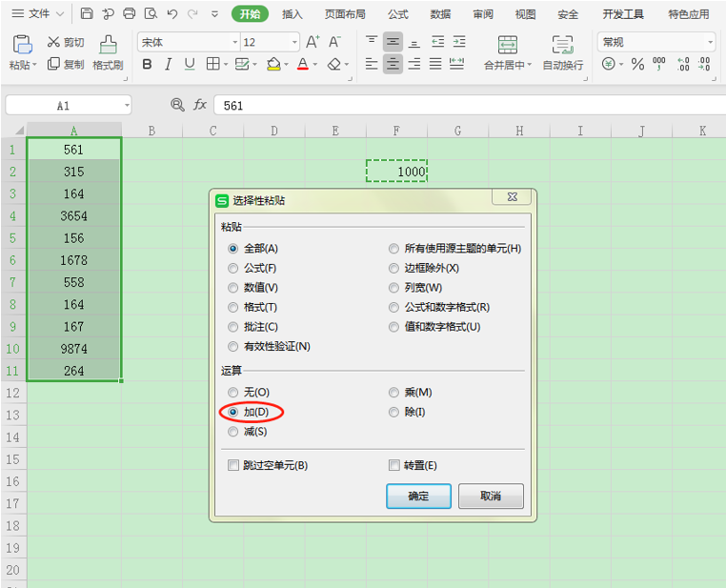Image resolution: width=726 pixels, height=588 pixels.
Task: Open the font color dropdown arrow
Action: pyautogui.click(x=315, y=65)
